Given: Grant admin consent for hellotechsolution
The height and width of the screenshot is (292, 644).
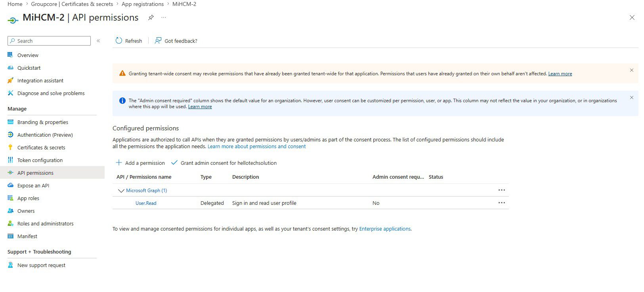Looking at the screenshot, I should [x=224, y=163].
